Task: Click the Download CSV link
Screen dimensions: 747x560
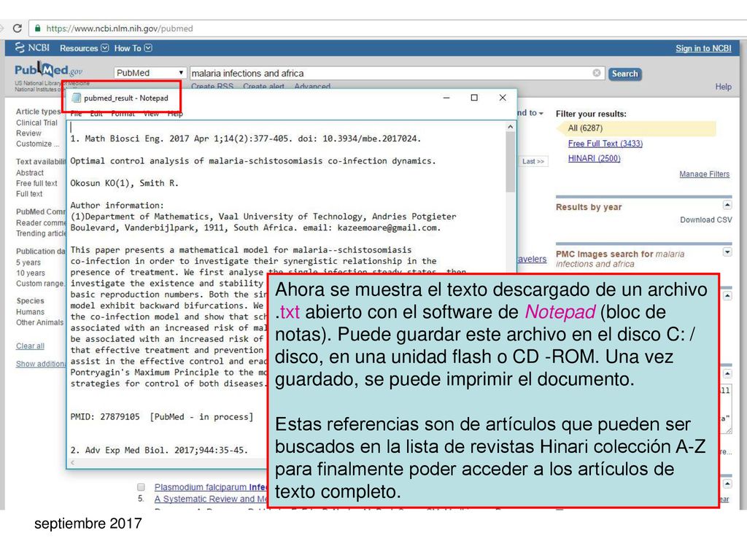Action: pos(706,219)
